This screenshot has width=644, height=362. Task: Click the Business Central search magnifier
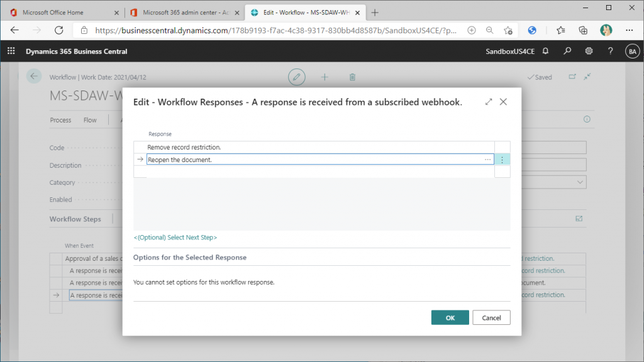pyautogui.click(x=567, y=52)
